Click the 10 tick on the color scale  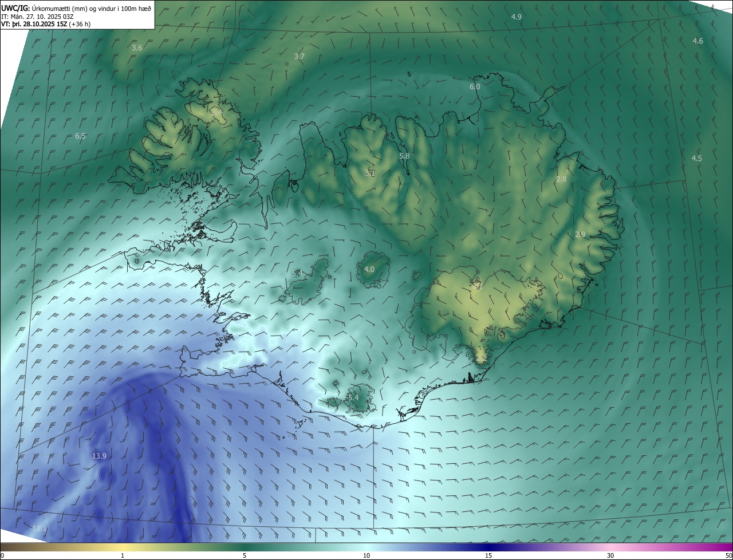pyautogui.click(x=366, y=555)
